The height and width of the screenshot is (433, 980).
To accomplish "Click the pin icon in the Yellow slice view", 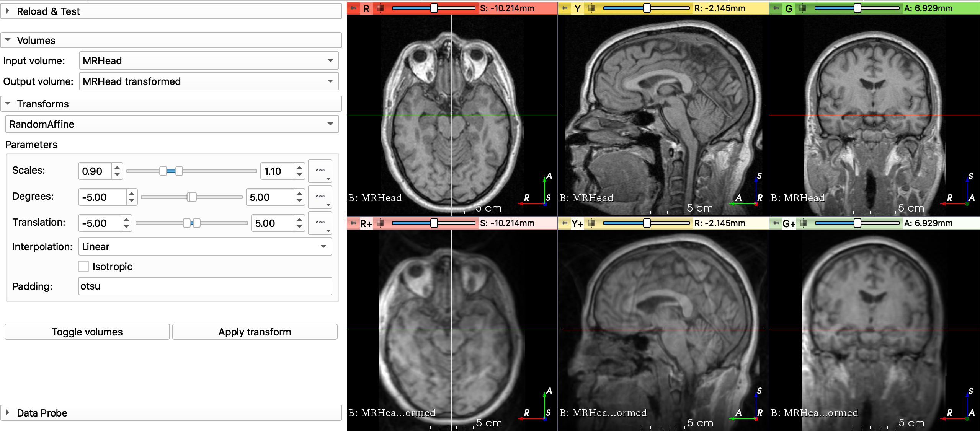I will click(565, 8).
